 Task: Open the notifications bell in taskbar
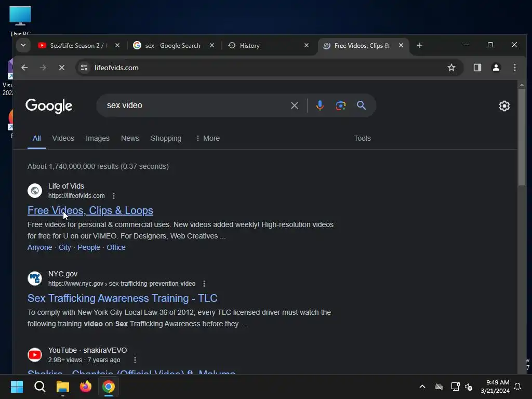point(518,387)
